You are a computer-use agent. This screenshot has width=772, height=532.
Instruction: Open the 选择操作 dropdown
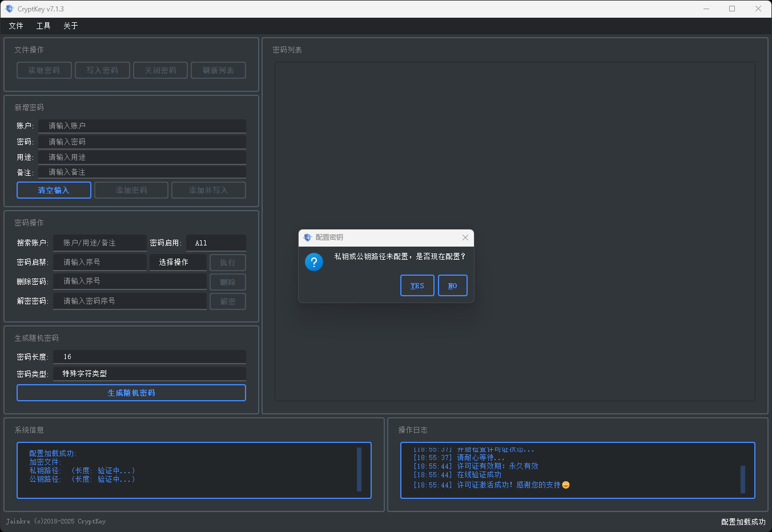pos(178,262)
